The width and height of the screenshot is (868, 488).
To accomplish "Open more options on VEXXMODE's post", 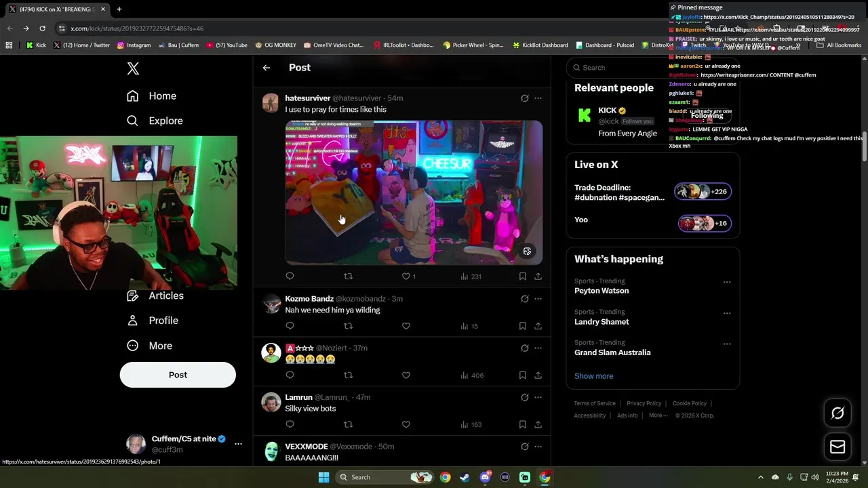I will pos(538,447).
